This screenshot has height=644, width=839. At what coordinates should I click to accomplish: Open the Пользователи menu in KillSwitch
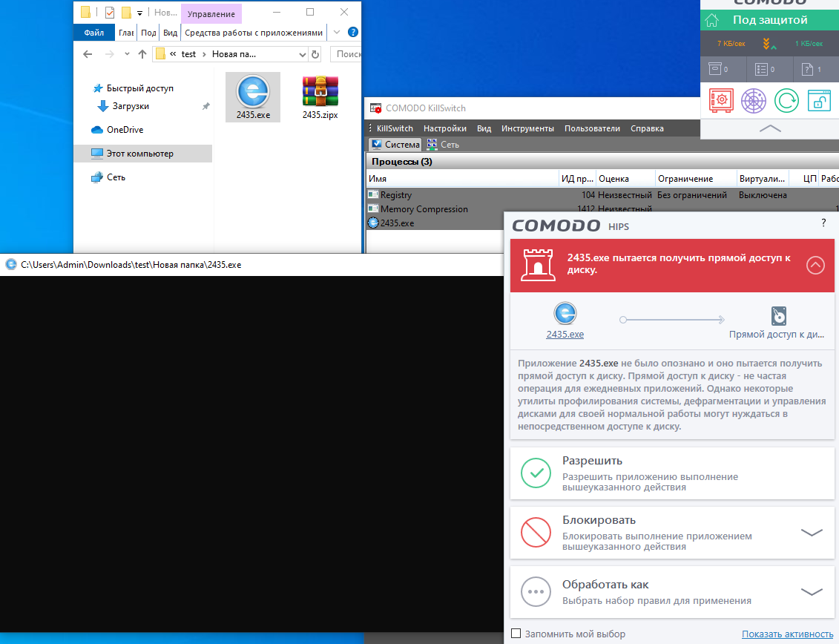point(592,128)
